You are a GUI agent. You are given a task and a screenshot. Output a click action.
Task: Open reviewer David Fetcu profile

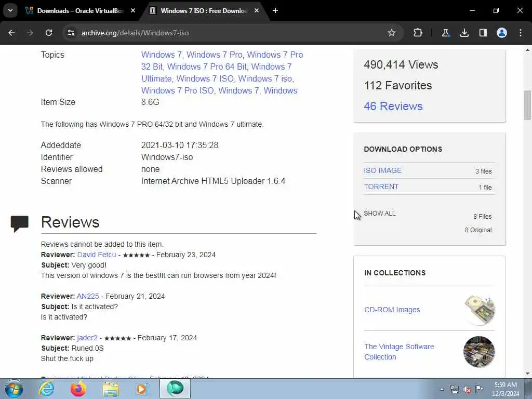(x=96, y=255)
